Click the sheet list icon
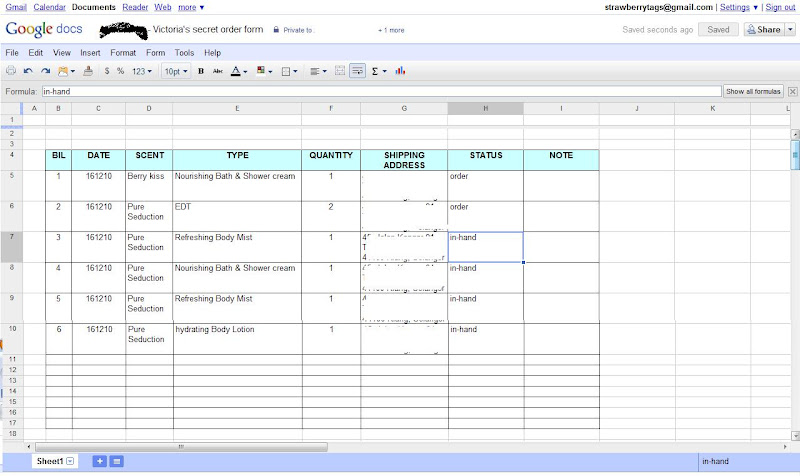The image size is (800, 476). pyautogui.click(x=117, y=461)
